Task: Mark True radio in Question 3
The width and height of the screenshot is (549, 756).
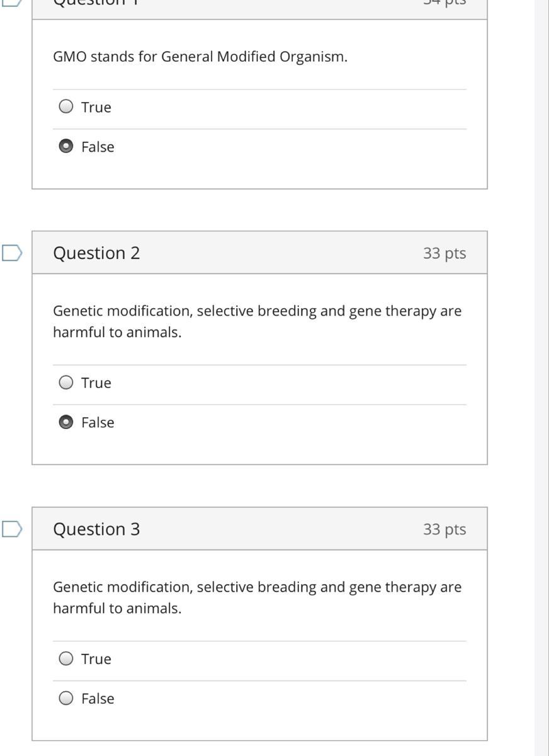Action: [66, 659]
